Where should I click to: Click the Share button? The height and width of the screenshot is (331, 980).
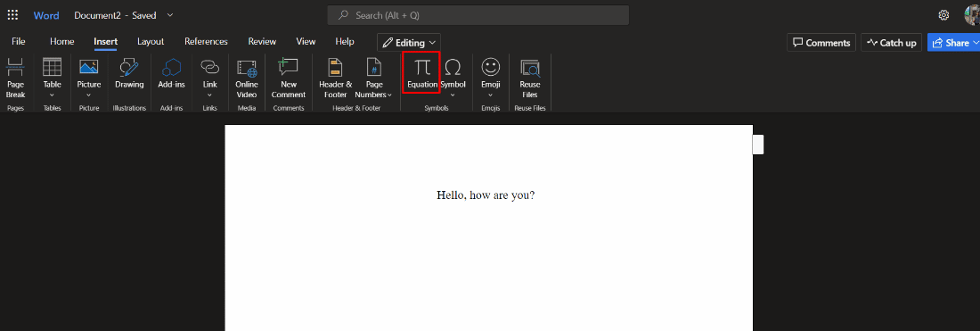tap(954, 43)
